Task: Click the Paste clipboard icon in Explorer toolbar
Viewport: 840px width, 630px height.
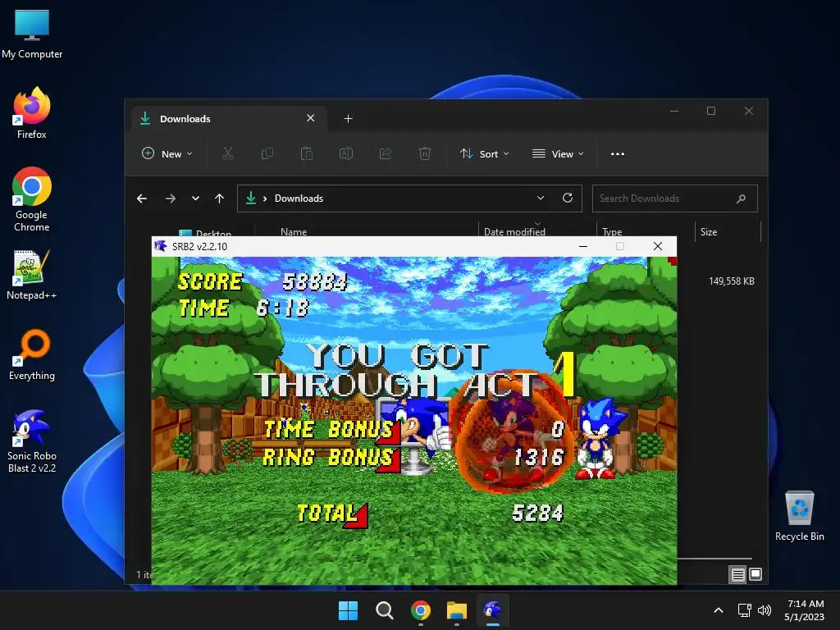Action: [307, 153]
